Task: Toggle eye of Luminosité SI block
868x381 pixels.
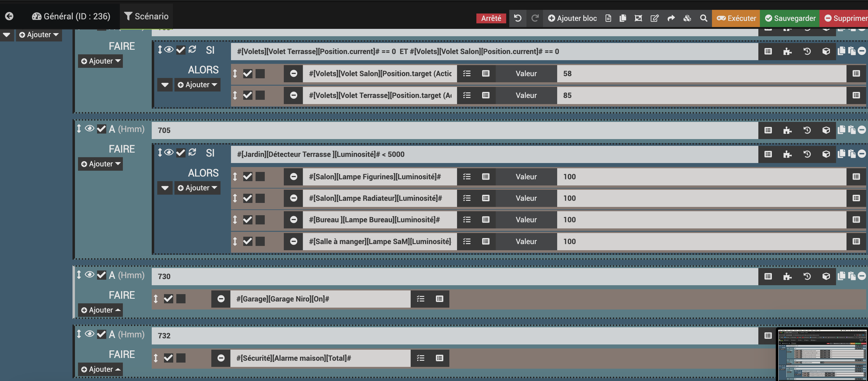Action: tap(169, 153)
